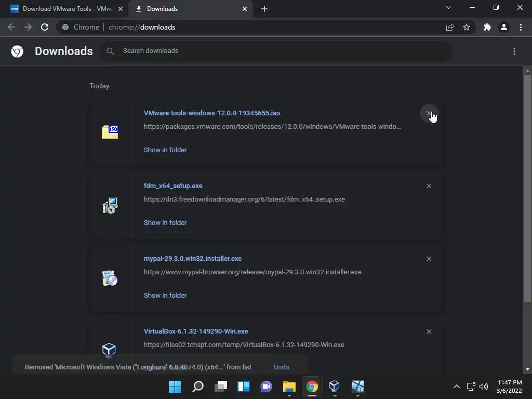Click the page vertical scrollbar
532x399 pixels.
(x=527, y=188)
